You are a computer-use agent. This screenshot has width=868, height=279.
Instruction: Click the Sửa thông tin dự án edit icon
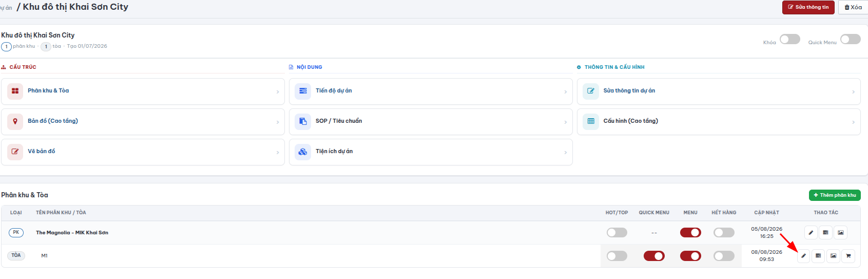click(x=591, y=91)
